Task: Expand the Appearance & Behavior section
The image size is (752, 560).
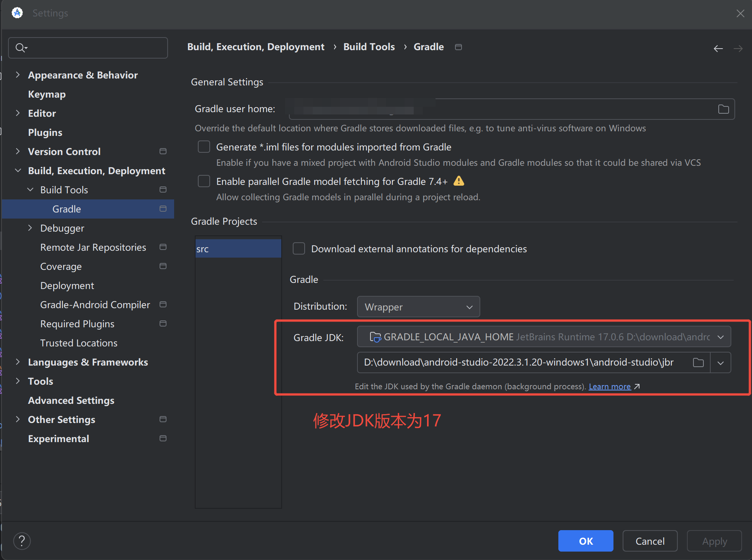Action: (18, 75)
